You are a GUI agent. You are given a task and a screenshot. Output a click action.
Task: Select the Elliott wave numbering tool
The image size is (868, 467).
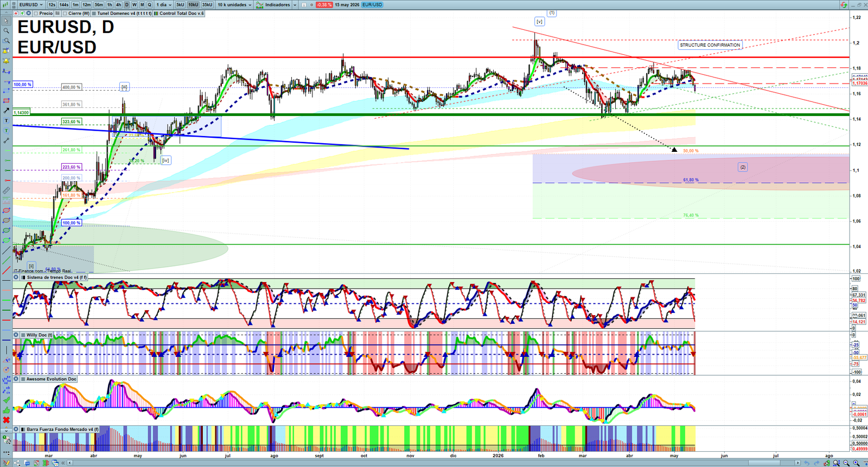(6, 380)
